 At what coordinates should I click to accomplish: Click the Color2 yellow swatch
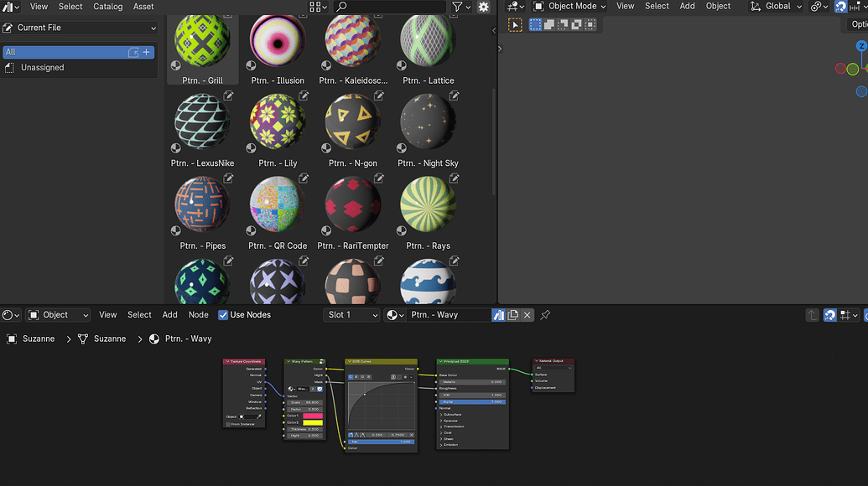(313, 422)
